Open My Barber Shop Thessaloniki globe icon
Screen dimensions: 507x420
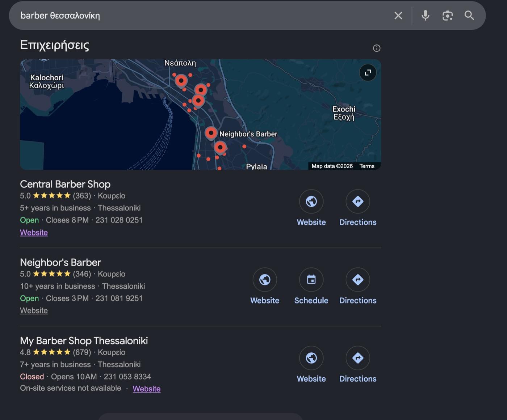point(311,358)
